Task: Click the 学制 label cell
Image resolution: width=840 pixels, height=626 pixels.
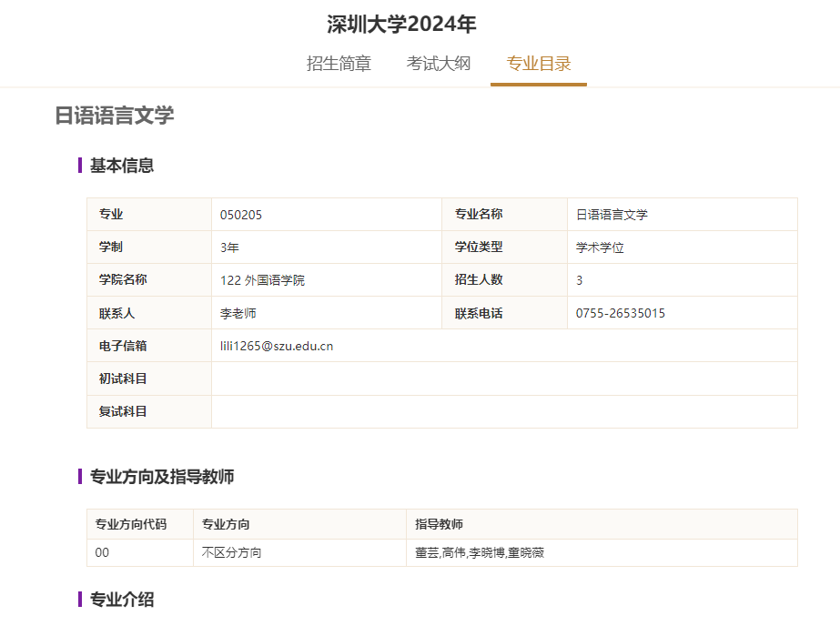Action: 149,247
